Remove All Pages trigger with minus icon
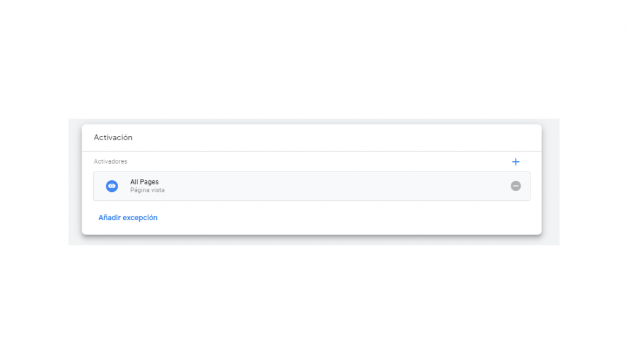Screen dimensions: 628x364 tap(516, 186)
